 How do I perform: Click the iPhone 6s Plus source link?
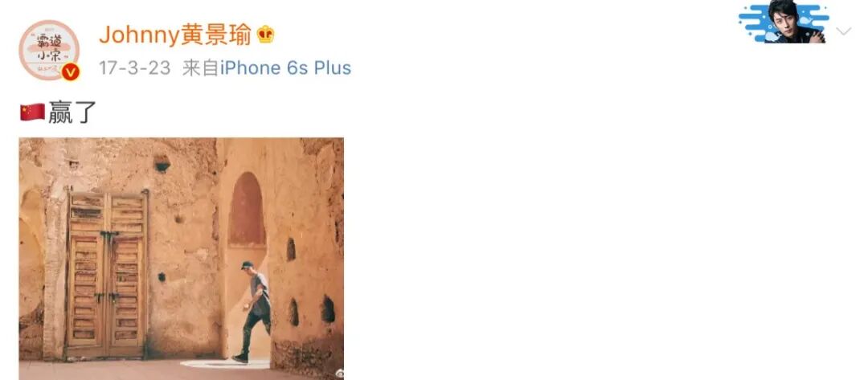285,68
